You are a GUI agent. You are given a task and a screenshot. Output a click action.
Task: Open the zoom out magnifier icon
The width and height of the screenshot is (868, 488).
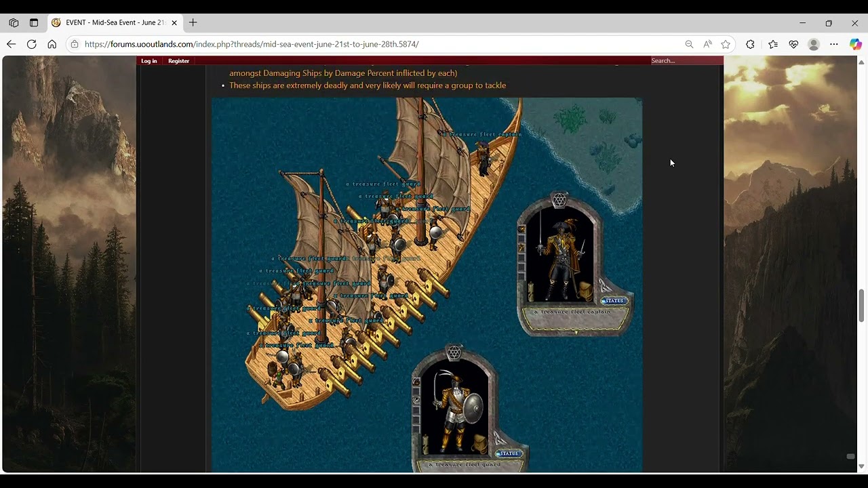(x=689, y=44)
